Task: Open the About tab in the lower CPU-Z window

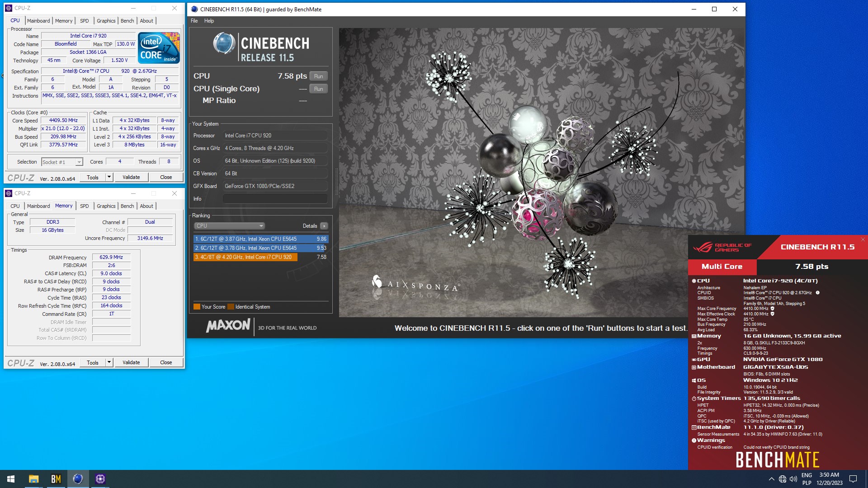Action: (x=146, y=206)
